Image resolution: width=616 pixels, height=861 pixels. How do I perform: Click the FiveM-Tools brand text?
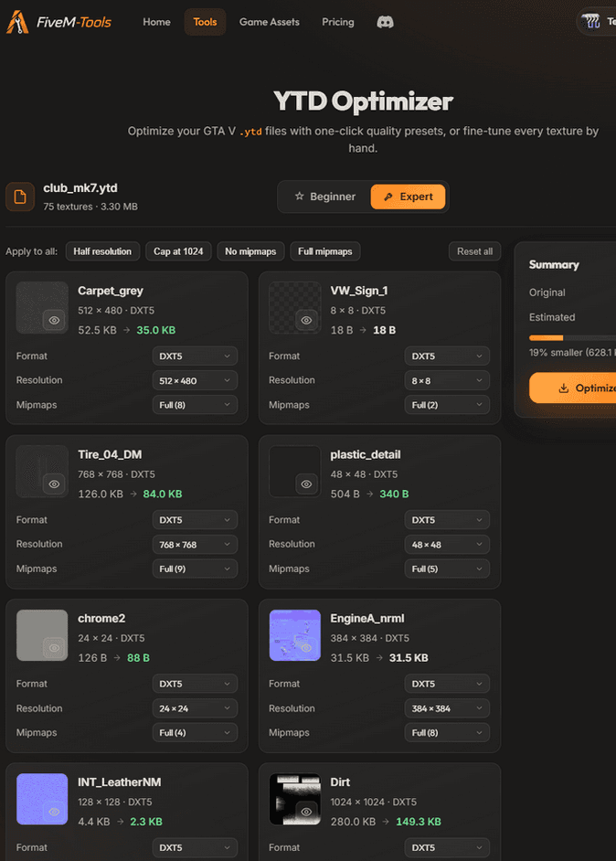[x=73, y=22]
